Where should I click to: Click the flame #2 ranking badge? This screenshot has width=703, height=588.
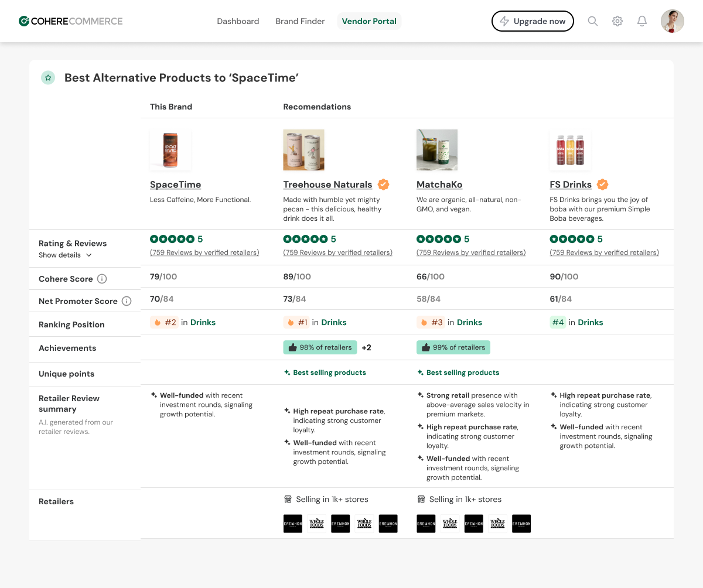tap(164, 322)
